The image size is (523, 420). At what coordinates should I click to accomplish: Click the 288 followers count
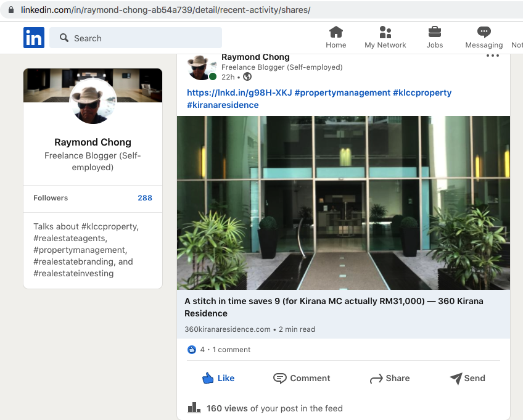click(145, 198)
